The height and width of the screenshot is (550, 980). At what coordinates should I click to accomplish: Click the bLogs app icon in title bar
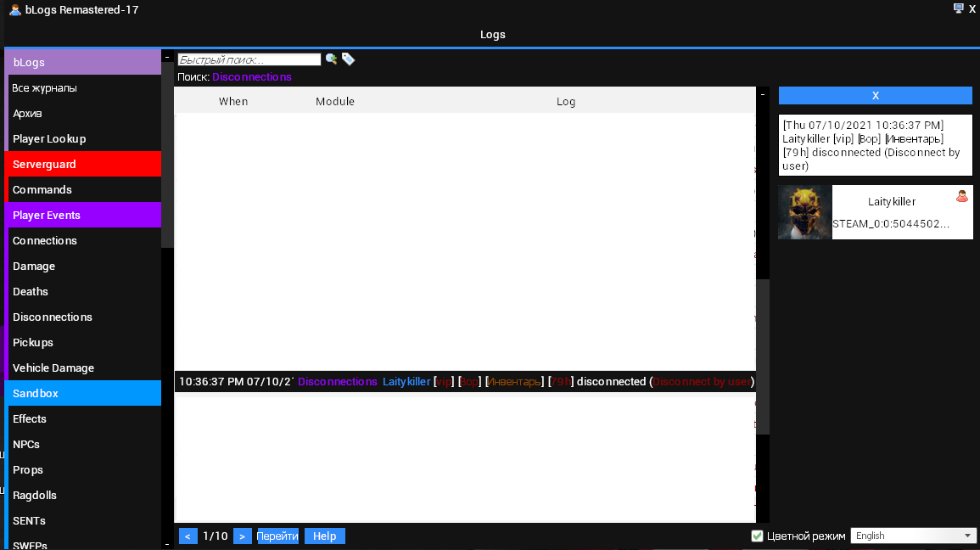(14, 10)
